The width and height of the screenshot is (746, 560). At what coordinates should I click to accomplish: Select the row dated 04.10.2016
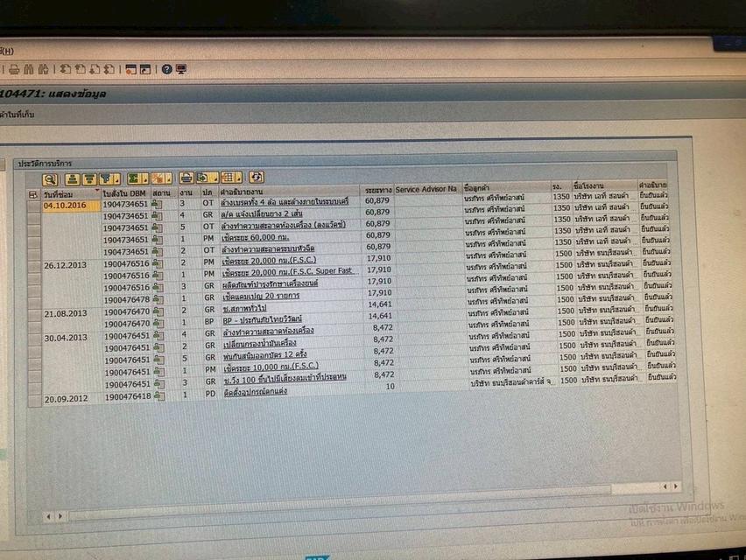point(33,205)
